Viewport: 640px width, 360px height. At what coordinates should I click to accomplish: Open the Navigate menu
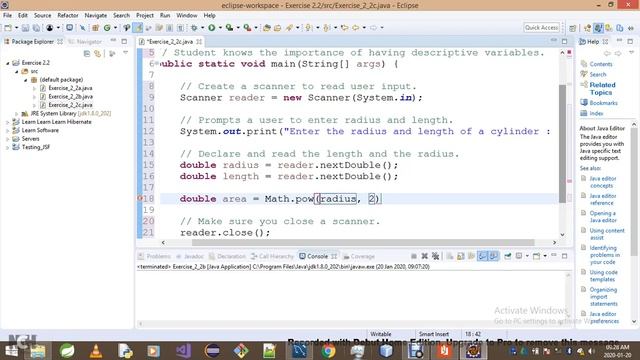(96, 16)
